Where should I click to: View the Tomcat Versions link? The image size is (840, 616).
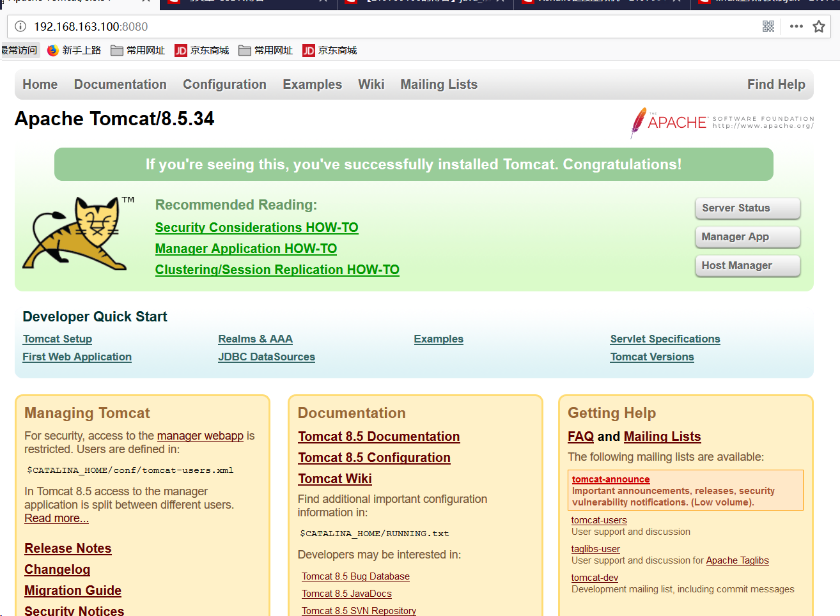(652, 357)
